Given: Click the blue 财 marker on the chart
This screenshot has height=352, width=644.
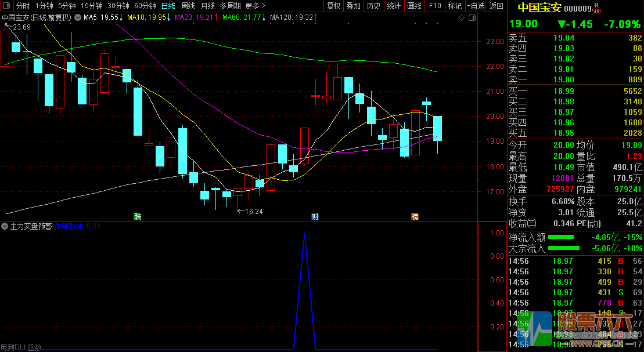Looking at the screenshot, I should [314, 217].
